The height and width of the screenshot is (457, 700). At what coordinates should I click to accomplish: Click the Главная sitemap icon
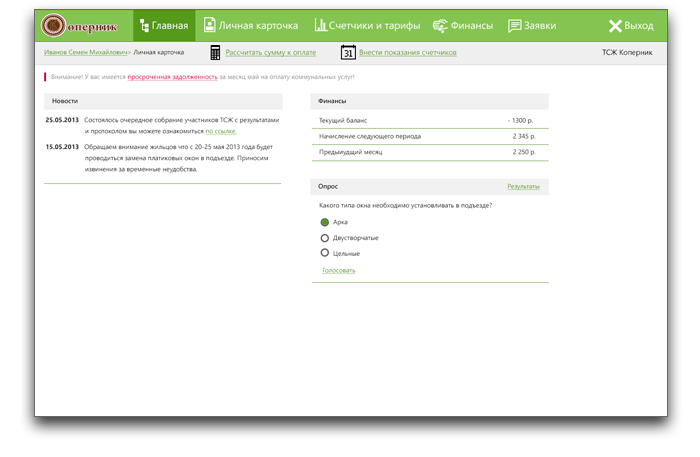click(145, 26)
